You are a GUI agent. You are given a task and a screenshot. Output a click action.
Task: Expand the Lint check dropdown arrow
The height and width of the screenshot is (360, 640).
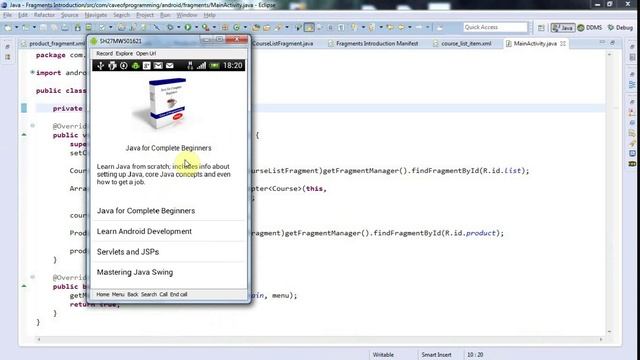click(110, 27)
